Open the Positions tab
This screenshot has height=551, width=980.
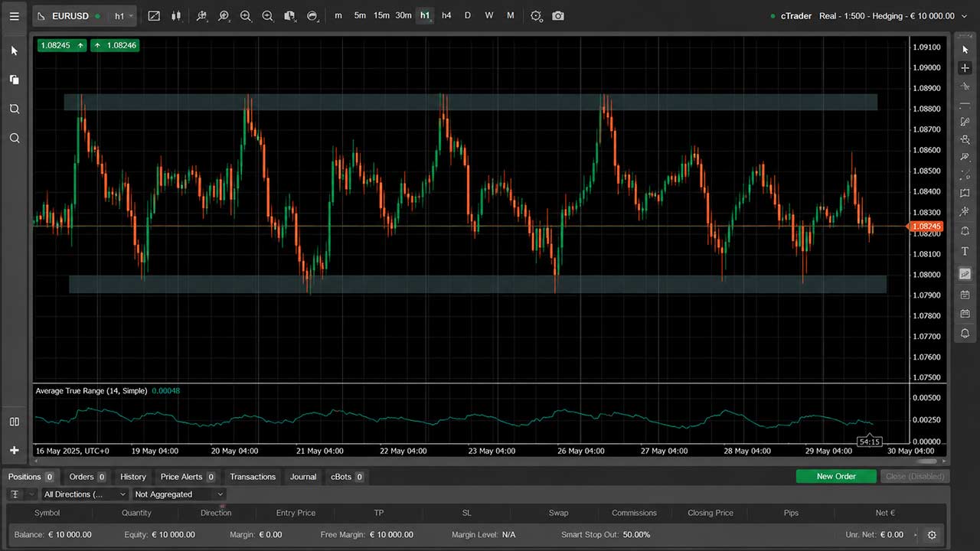pyautogui.click(x=31, y=477)
